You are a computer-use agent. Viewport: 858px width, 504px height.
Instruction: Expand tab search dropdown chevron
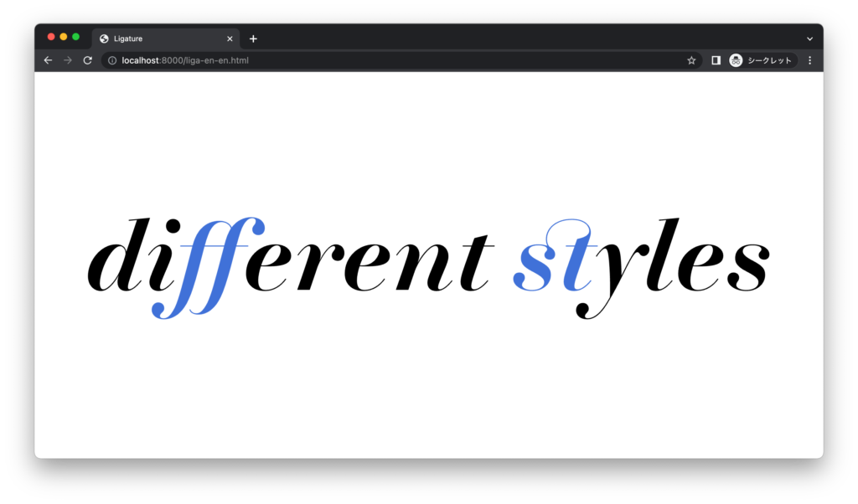[x=810, y=39]
